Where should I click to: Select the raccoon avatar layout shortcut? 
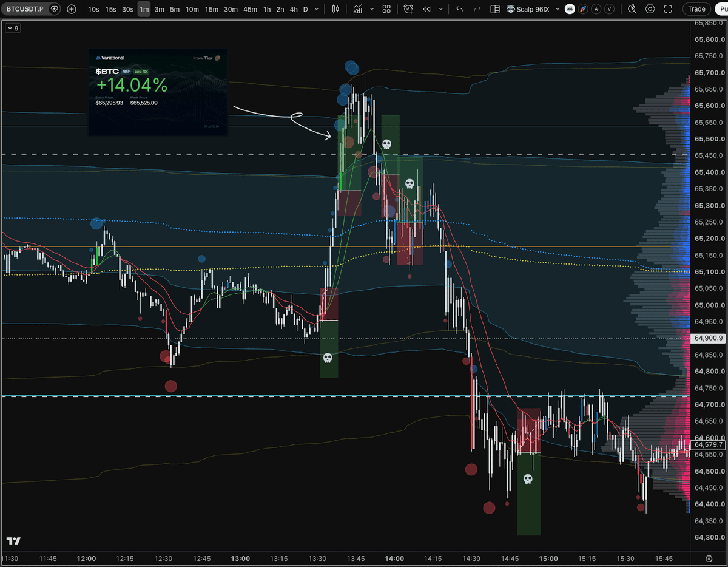570,9
